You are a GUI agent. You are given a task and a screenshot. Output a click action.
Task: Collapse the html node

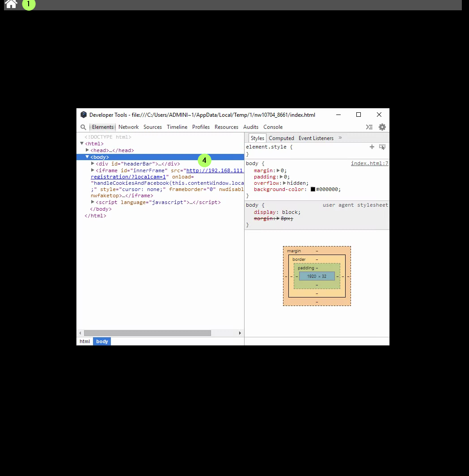point(82,143)
